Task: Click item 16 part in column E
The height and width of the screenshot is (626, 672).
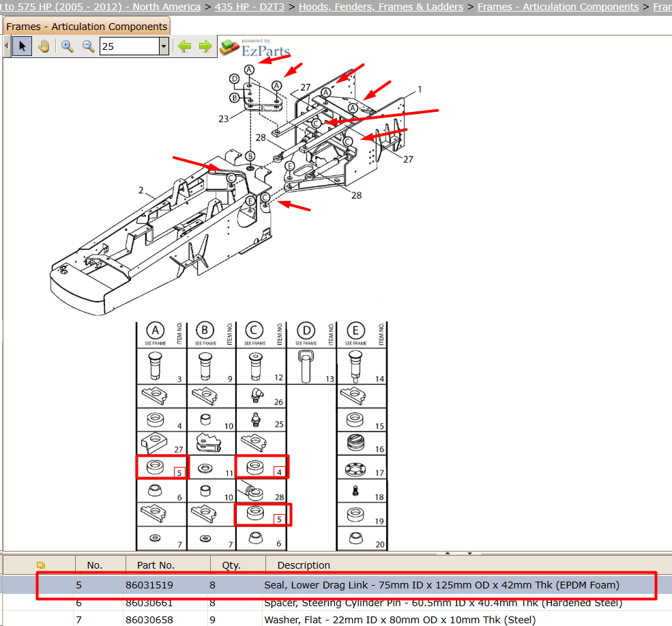Action: (x=355, y=442)
